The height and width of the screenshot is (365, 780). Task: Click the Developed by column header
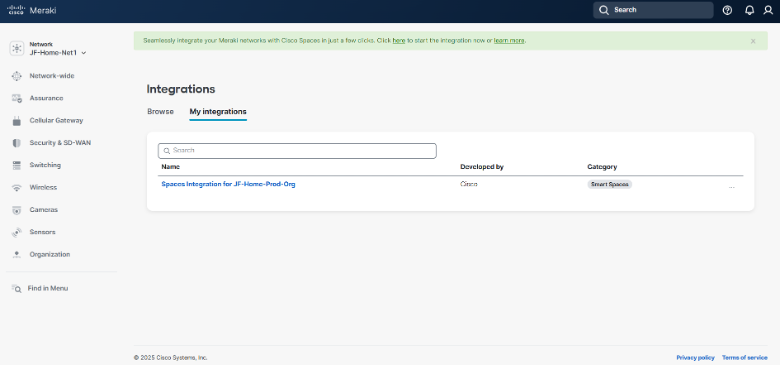[482, 167]
